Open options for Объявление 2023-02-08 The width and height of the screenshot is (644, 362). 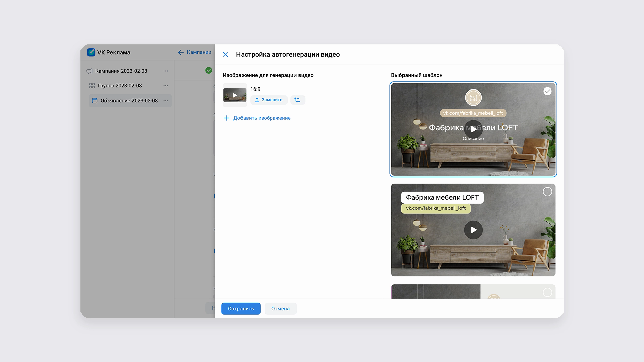(166, 101)
